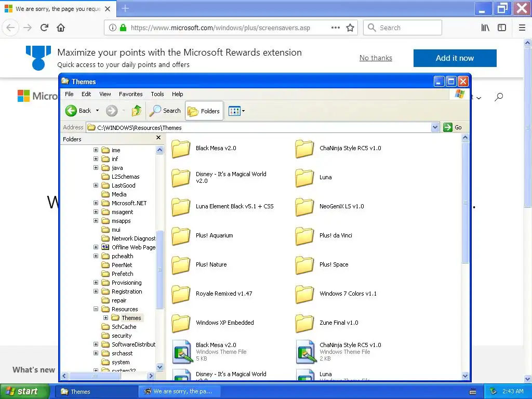This screenshot has width=532, height=399.
Task: Open the browser Library icon
Action: pyautogui.click(x=485, y=28)
